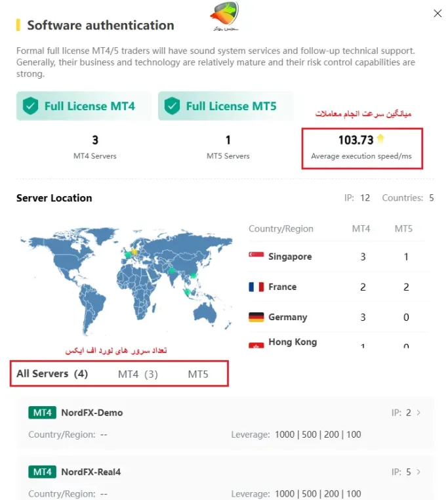
Task: Click the MT4 badge of NordFX-Demo
Action: point(42,413)
